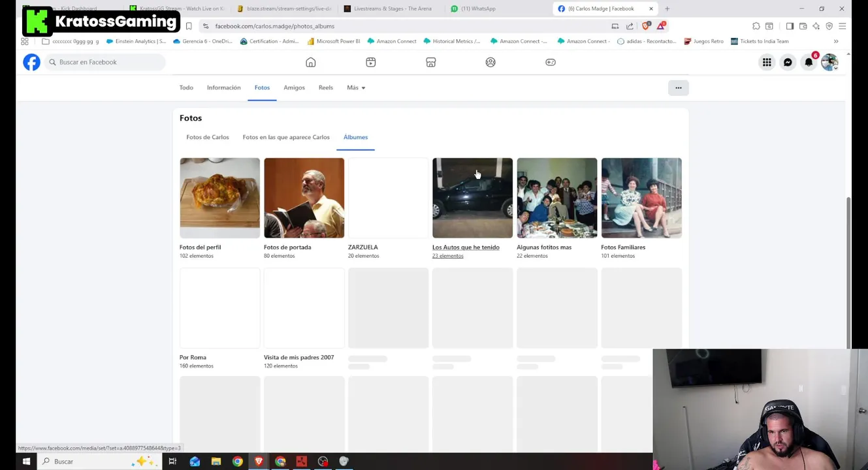Viewport: 868px width, 470px height.
Task: Open the Facebook Marketplace icon
Action: 431,62
